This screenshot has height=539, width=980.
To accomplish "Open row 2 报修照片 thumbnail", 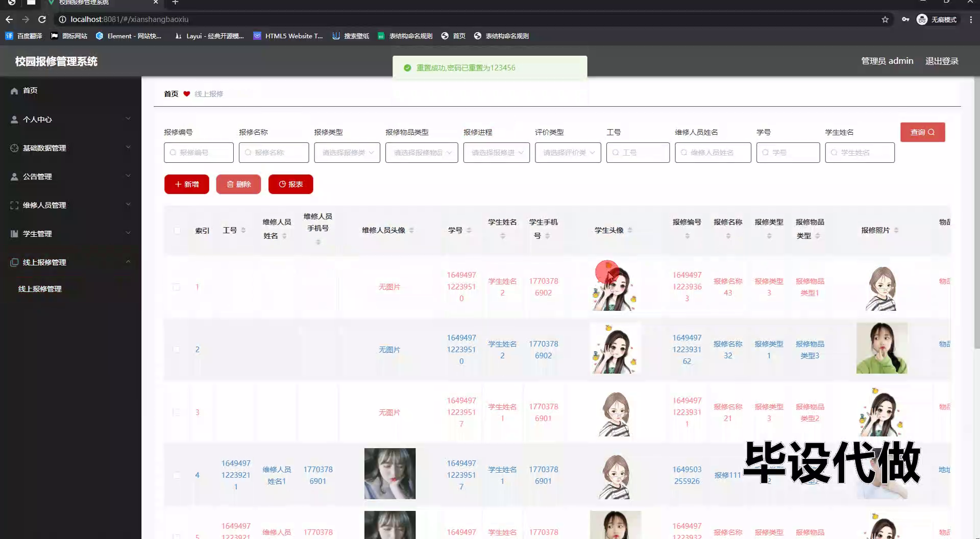I will point(882,348).
